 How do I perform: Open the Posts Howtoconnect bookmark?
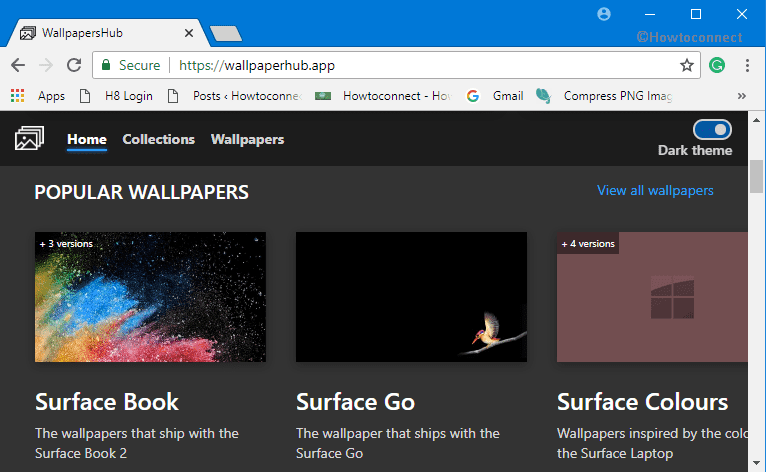[x=235, y=96]
